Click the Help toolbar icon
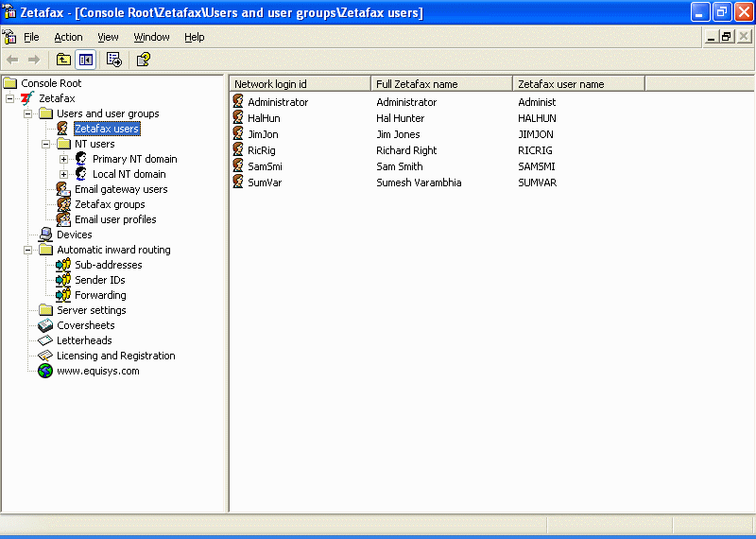The width and height of the screenshot is (756, 539). coord(144,60)
